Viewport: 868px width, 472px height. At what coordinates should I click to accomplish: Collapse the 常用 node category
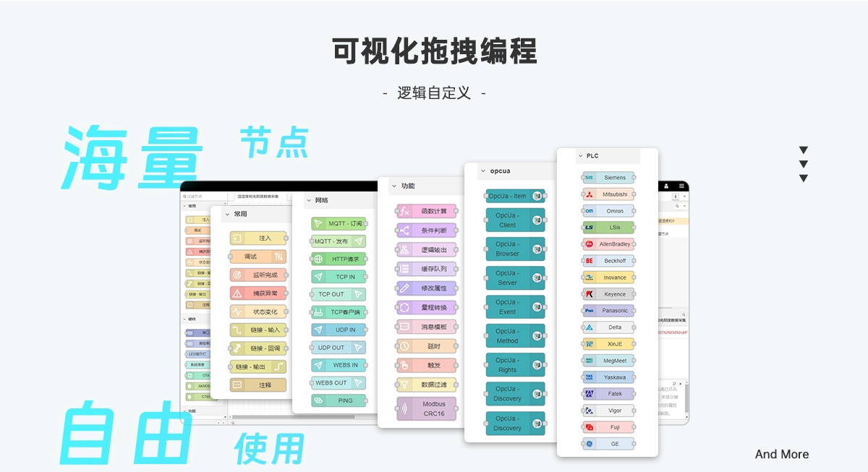tap(226, 214)
